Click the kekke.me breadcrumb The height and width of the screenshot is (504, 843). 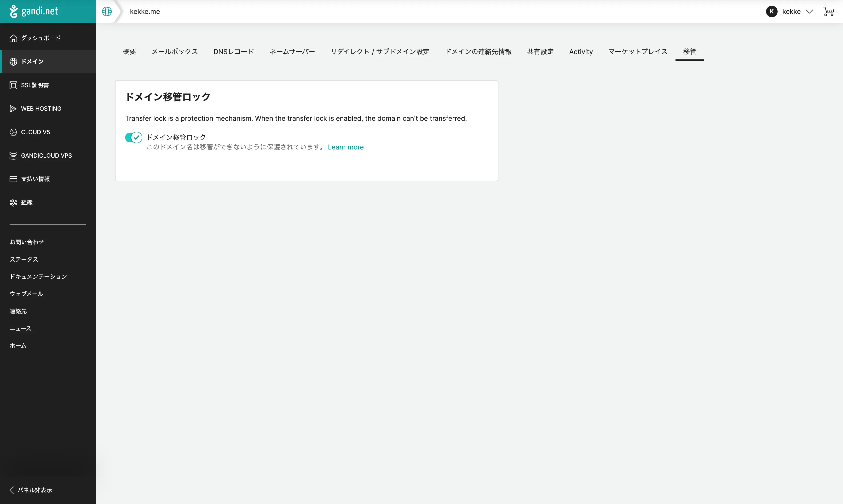[x=145, y=11]
